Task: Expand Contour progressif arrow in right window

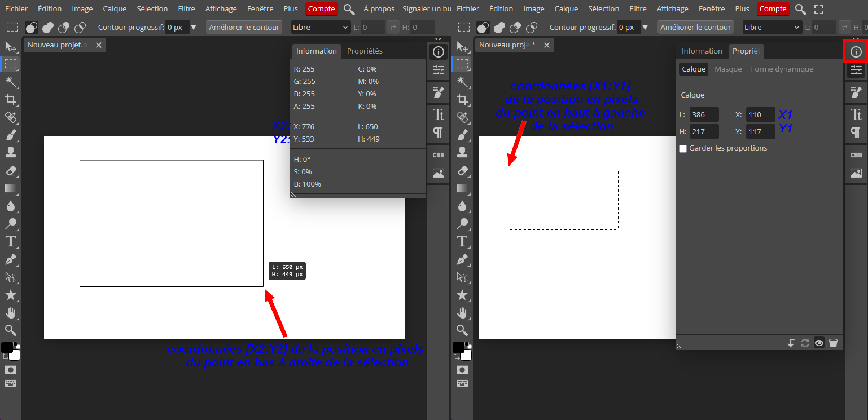Action: [x=645, y=27]
